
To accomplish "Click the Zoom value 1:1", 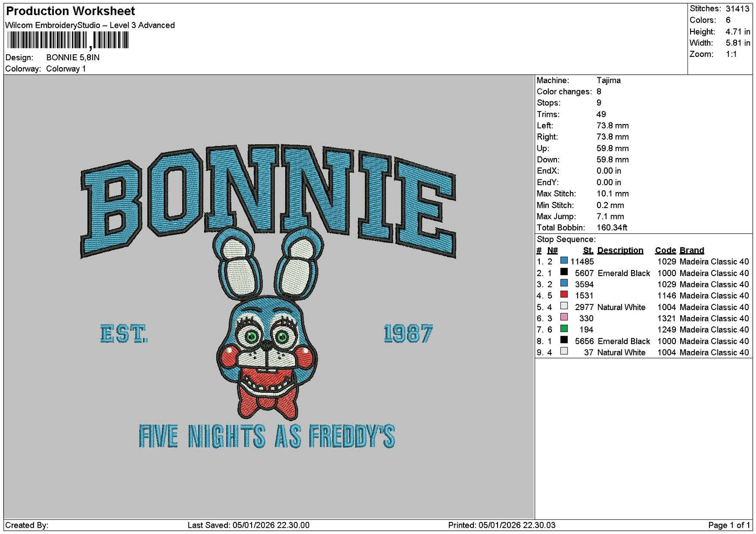I will [731, 54].
